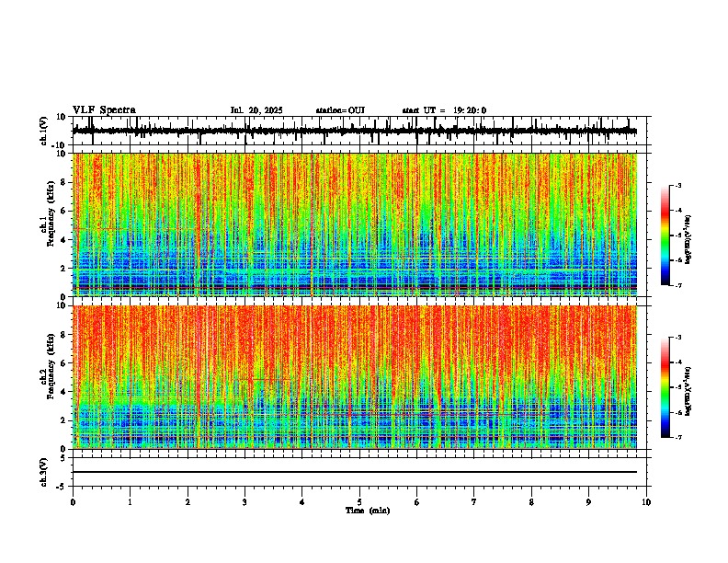Click time axis tick label "9"
The height and width of the screenshot is (563, 728).
click(x=588, y=502)
